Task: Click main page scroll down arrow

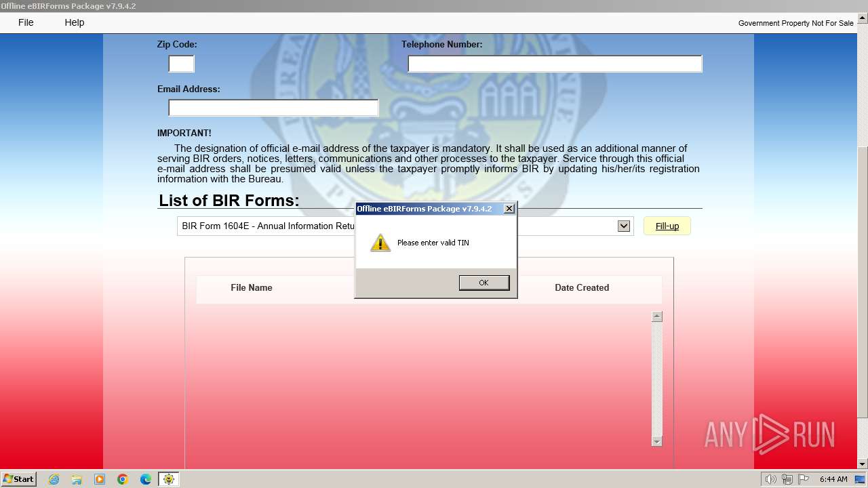Action: tap(863, 464)
